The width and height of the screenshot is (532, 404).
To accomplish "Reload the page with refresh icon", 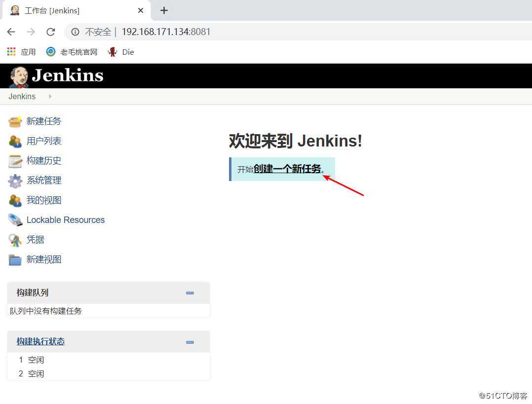I will tap(50, 32).
